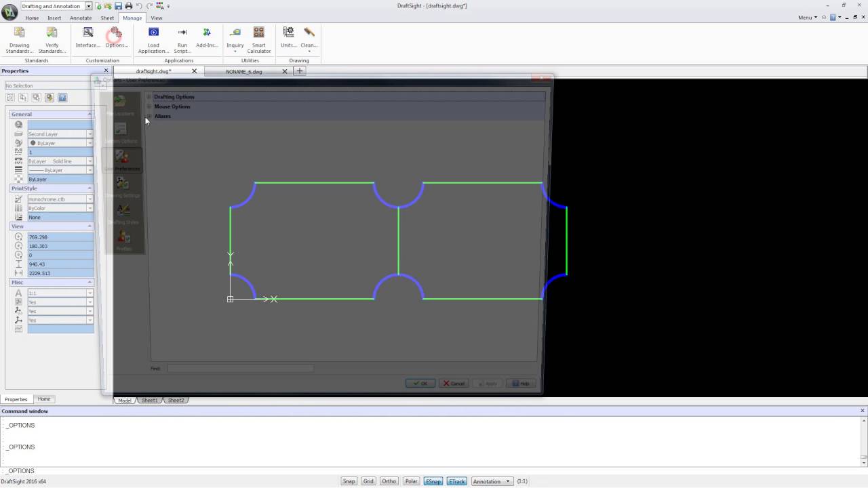868x488 pixels.
Task: Add a new drawing tab with plus button
Action: 299,71
